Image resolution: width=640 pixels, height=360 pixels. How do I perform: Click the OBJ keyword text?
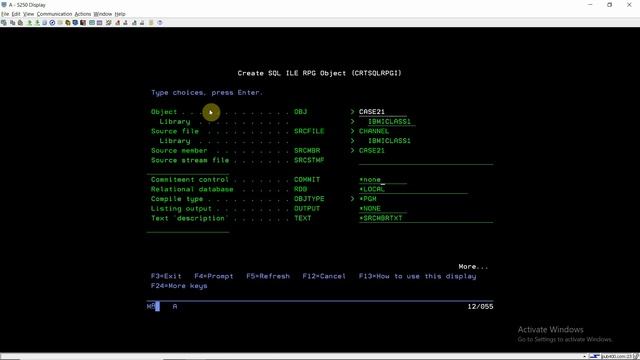pyautogui.click(x=300, y=112)
